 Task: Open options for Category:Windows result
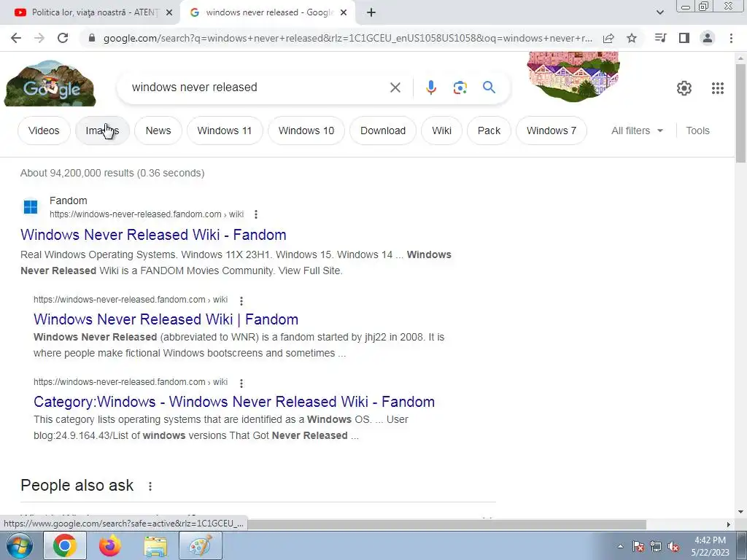tap(241, 384)
